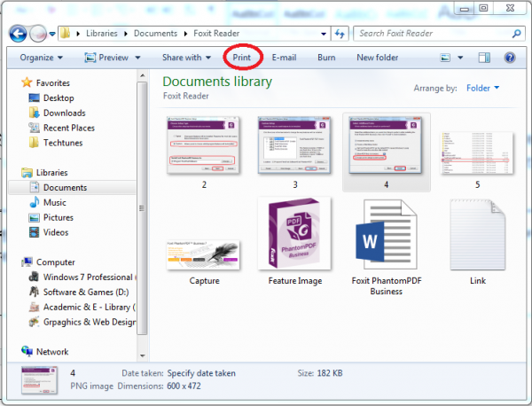
Task: Click the 'Documents library' heading
Action: [x=217, y=82]
